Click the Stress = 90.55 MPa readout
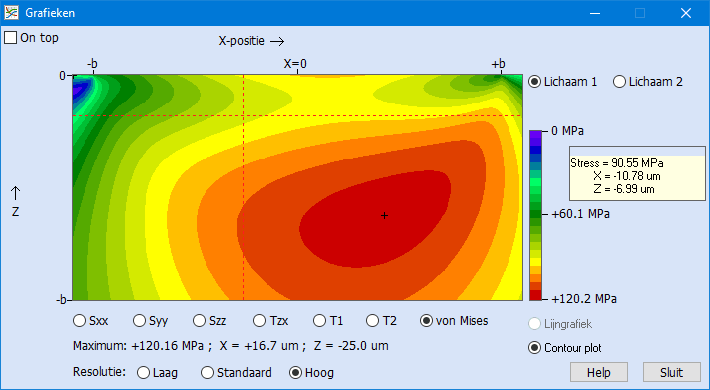The image size is (710, 390). click(x=617, y=163)
